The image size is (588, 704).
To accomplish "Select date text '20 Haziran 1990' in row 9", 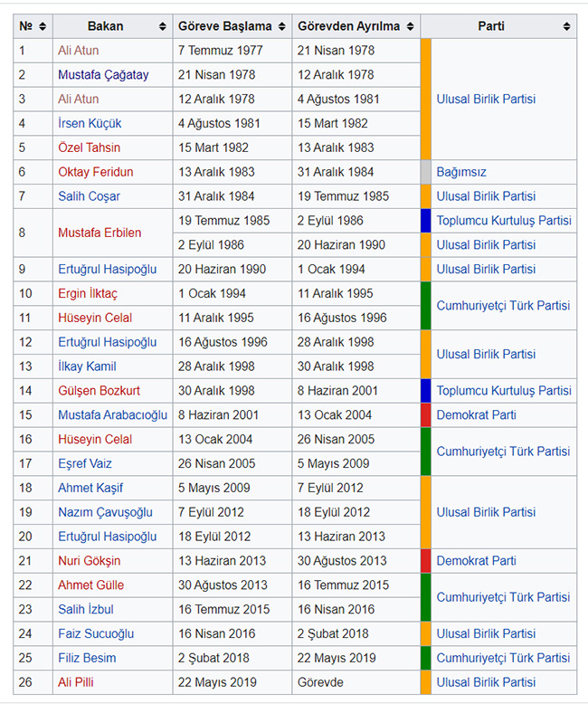I will tap(223, 270).
